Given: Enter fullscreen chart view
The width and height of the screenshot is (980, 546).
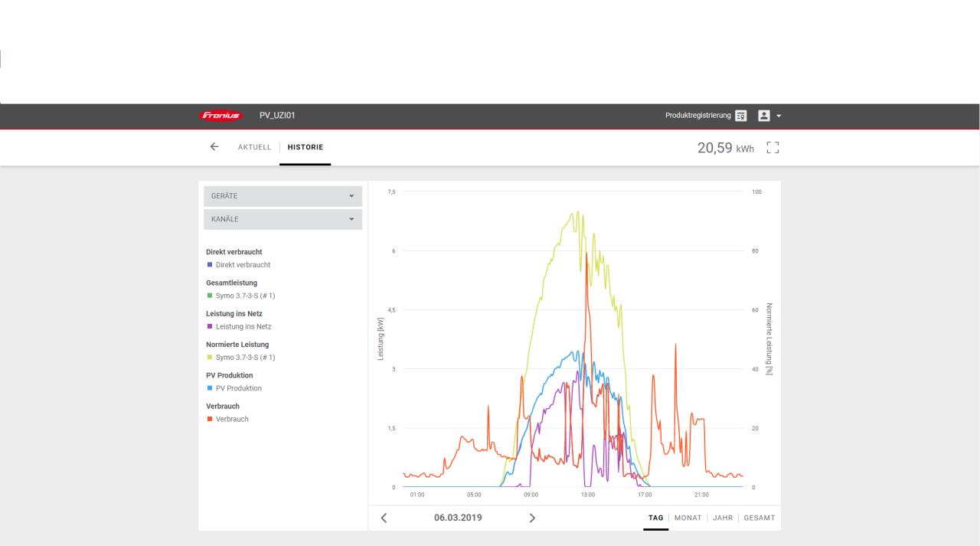Looking at the screenshot, I should pyautogui.click(x=773, y=146).
